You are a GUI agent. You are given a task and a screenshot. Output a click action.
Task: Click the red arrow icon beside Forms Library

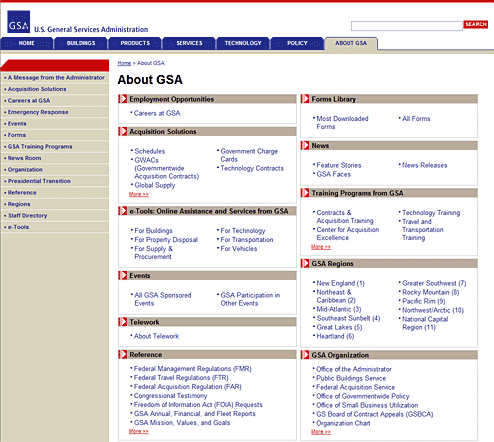pyautogui.click(x=305, y=99)
